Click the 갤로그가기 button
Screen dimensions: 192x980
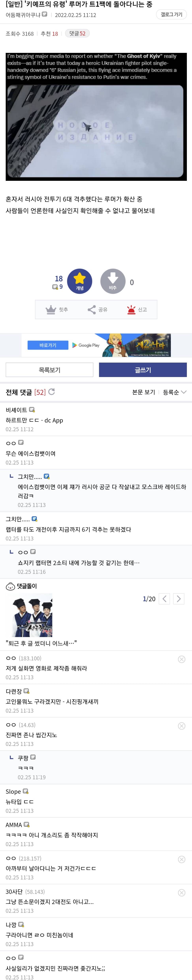(171, 14)
